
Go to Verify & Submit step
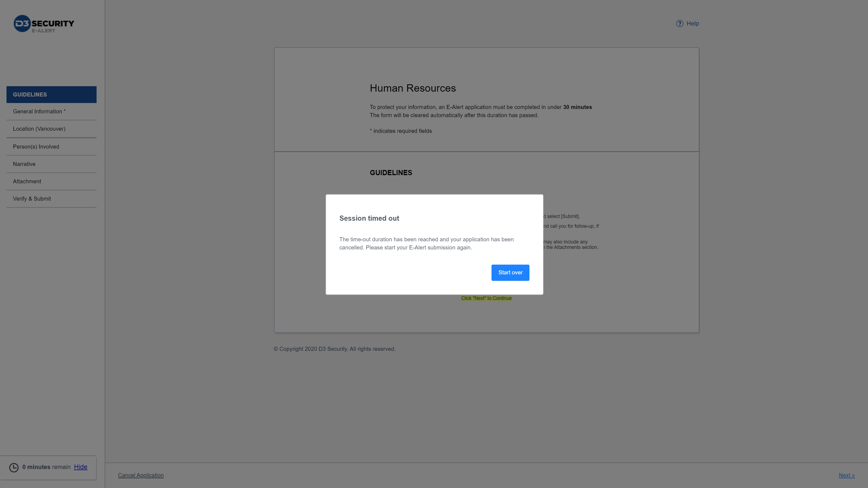coord(32,199)
